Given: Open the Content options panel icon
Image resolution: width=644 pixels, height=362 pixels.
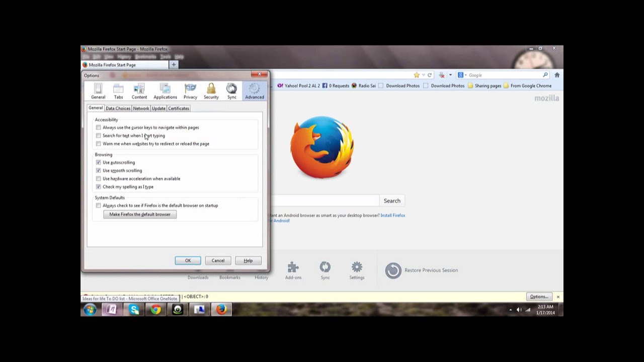Looking at the screenshot, I should pos(139,92).
